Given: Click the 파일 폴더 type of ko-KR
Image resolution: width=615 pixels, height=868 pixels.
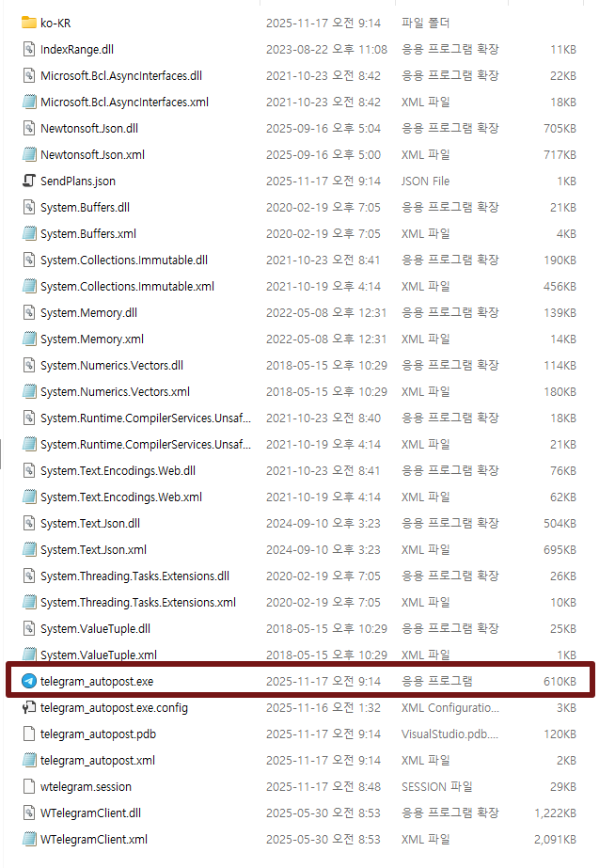Looking at the screenshot, I should pyautogui.click(x=425, y=23).
